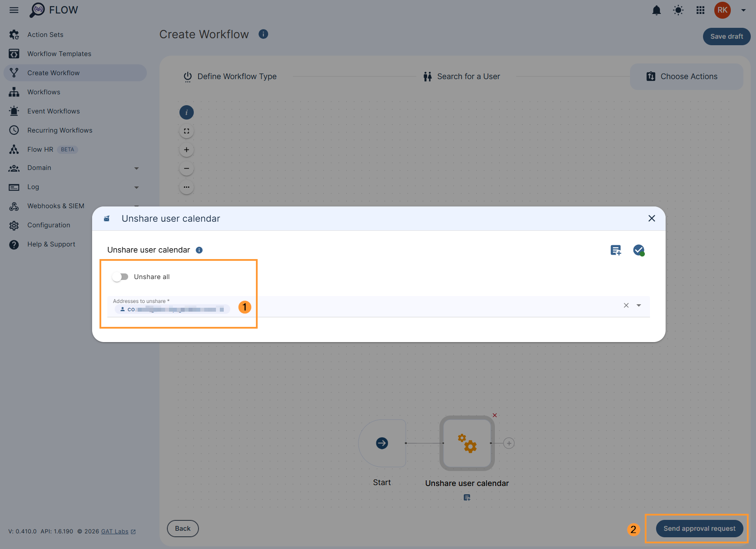
Task: Open the Addresses to unshare dropdown arrow
Action: click(639, 306)
